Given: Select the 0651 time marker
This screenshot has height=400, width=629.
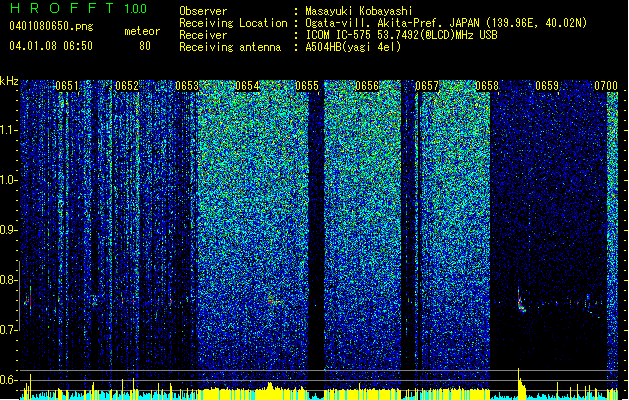Looking at the screenshot, I should tap(67, 86).
